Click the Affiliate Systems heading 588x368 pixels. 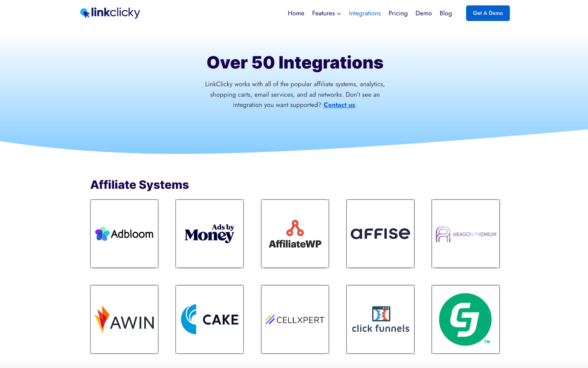pos(140,185)
